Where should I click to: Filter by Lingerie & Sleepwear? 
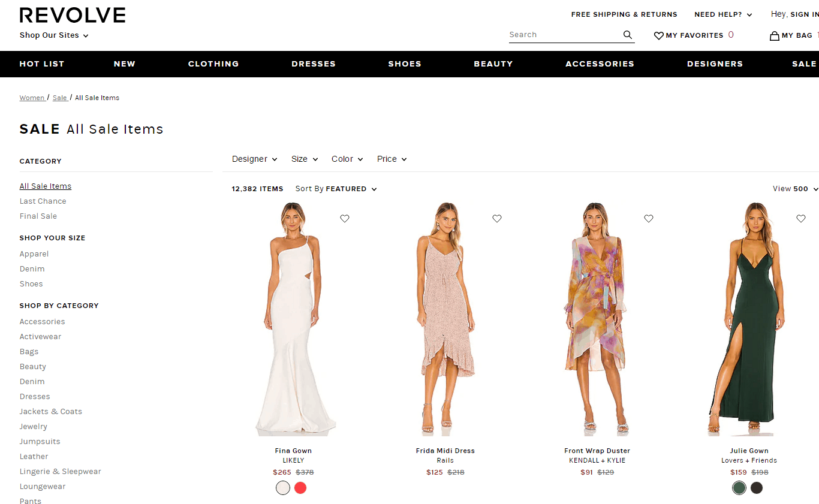(61, 472)
